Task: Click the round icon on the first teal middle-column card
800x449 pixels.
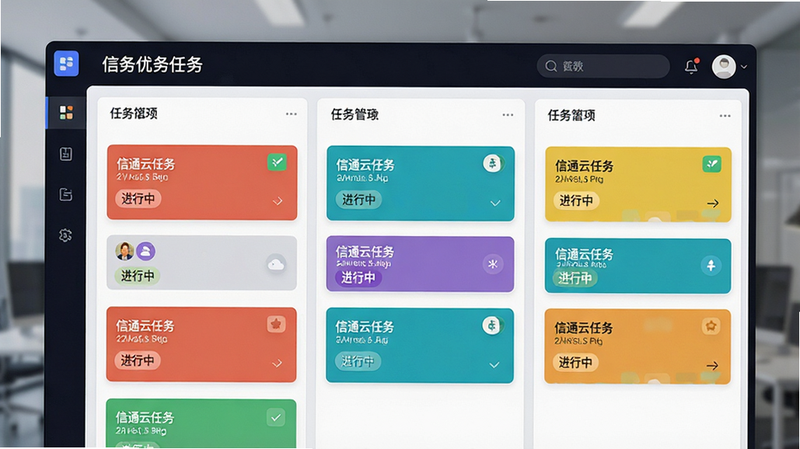Action: pos(492,163)
